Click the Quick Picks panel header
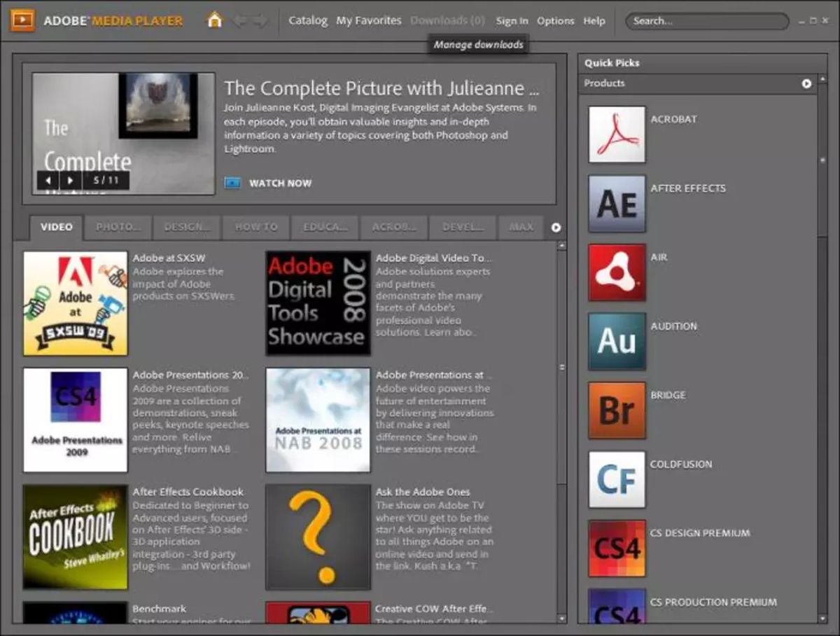The image size is (840, 636). click(x=703, y=63)
